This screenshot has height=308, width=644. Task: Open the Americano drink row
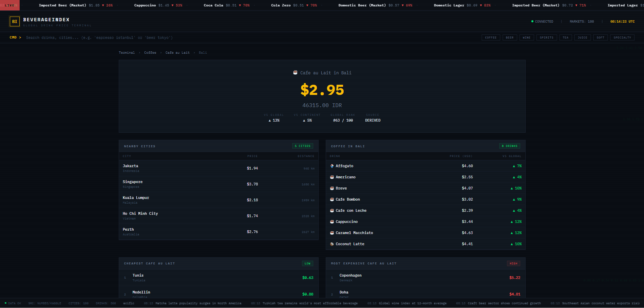point(425,177)
